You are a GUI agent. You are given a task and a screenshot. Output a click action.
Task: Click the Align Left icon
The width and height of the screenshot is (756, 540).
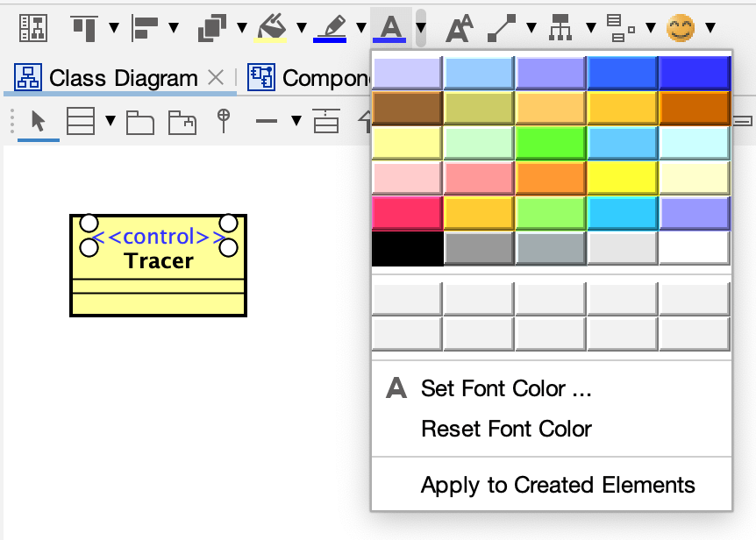click(x=145, y=28)
